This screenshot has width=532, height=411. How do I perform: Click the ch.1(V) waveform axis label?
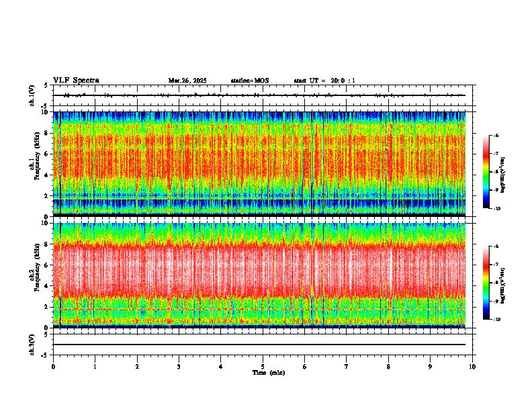tap(32, 95)
